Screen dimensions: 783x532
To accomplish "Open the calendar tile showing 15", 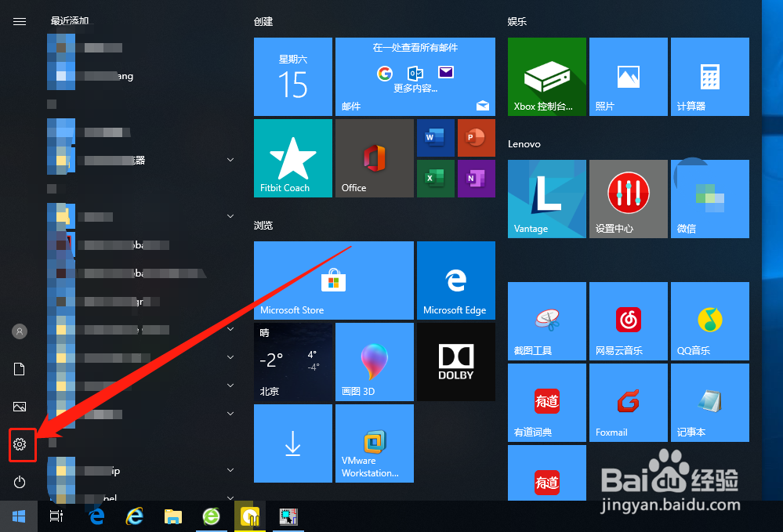I will pos(292,76).
